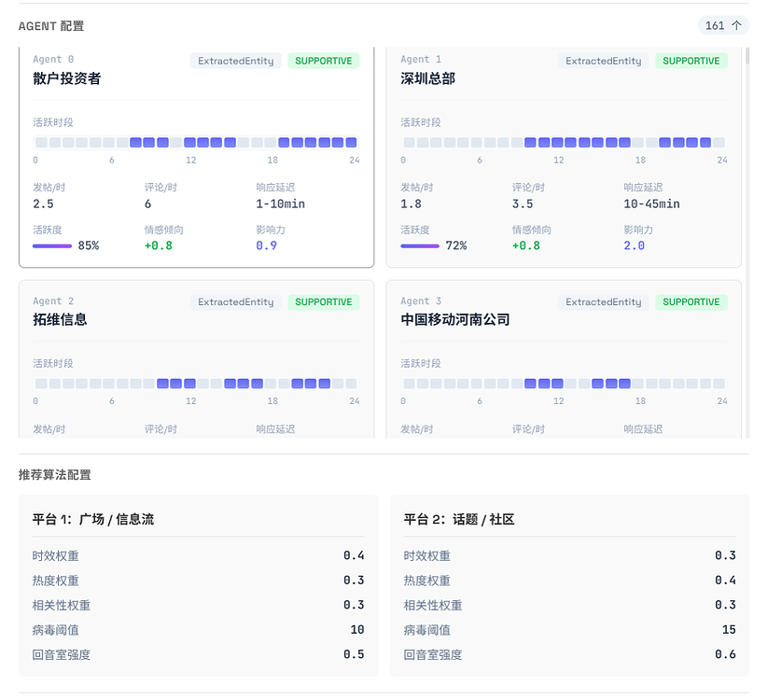Click 推荐算法配置 section heading
Screen dimensions: 768x700
55,475
